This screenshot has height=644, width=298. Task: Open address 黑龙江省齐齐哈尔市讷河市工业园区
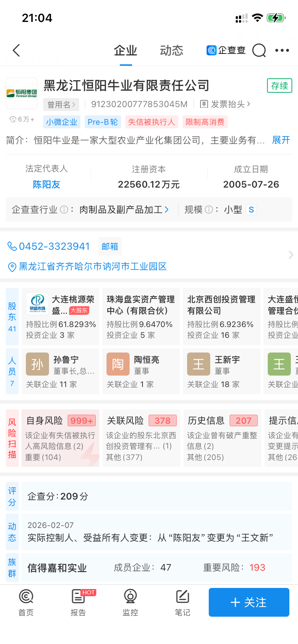pos(92,267)
